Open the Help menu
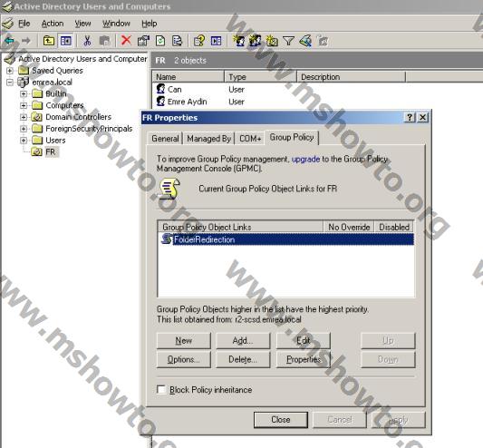The width and height of the screenshot is (483, 448). point(150,24)
